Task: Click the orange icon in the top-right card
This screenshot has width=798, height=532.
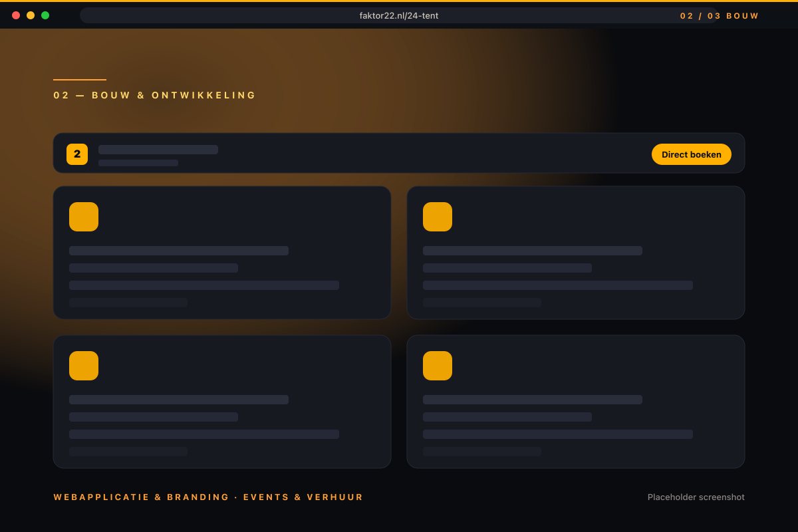Action: coord(438,217)
